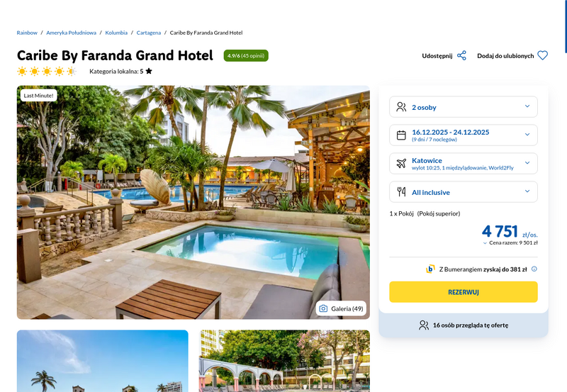Open the 16.12.2025 - 24.12.2025 date dropdown
Screen dimensions: 567x392
click(464, 135)
